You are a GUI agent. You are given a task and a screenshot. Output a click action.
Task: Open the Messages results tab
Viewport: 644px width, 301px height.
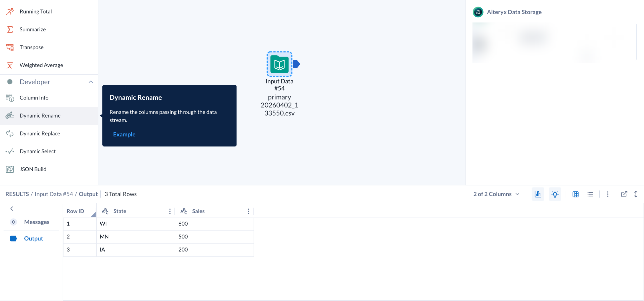[x=36, y=222]
